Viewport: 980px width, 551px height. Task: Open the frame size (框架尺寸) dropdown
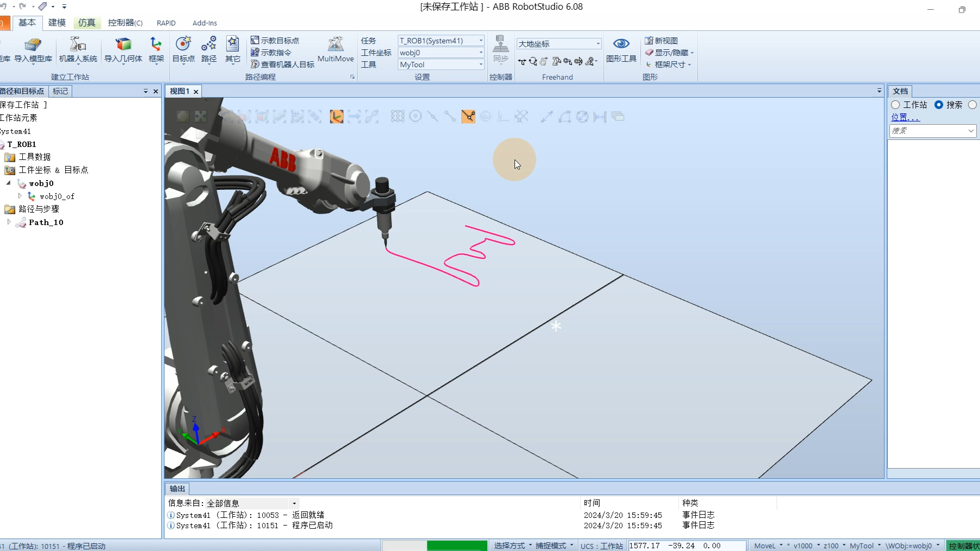[x=668, y=65]
